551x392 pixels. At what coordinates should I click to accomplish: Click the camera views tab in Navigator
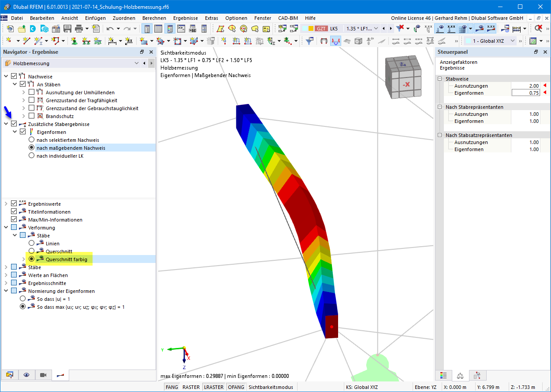[x=43, y=375]
